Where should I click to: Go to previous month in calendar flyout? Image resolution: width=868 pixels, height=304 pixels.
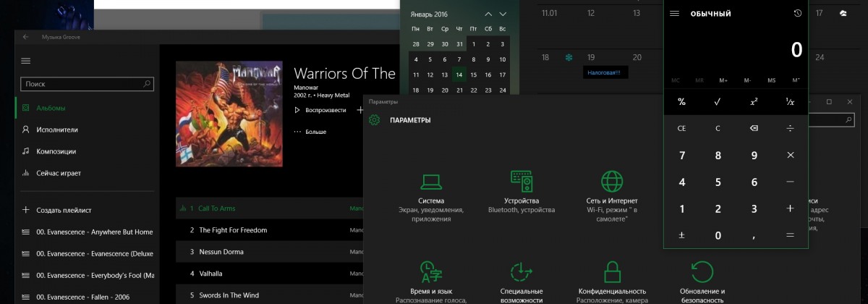(x=488, y=14)
